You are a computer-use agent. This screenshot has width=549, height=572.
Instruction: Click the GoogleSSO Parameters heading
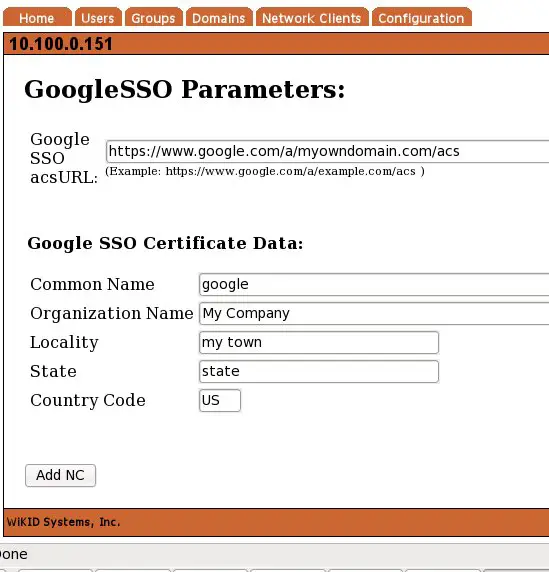(x=185, y=90)
